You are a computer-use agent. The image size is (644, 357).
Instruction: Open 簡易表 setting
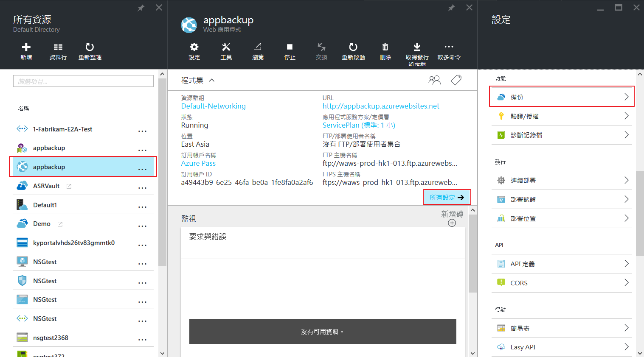[562, 328]
